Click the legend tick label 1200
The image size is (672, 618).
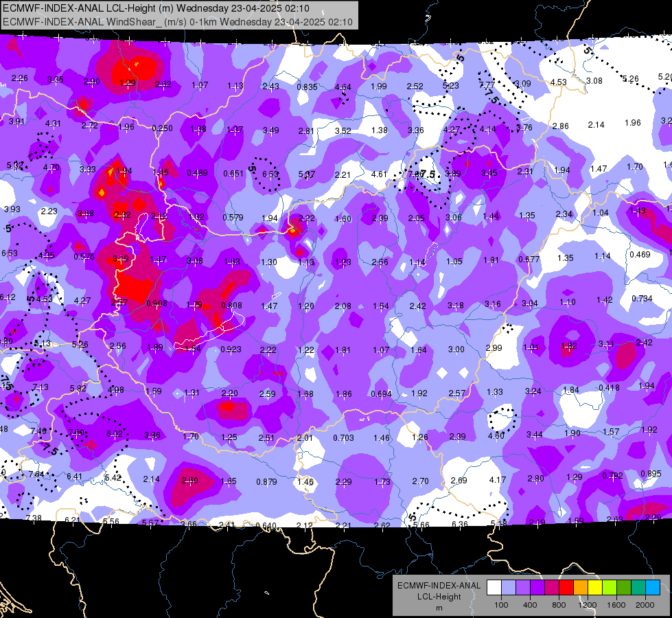click(x=587, y=605)
